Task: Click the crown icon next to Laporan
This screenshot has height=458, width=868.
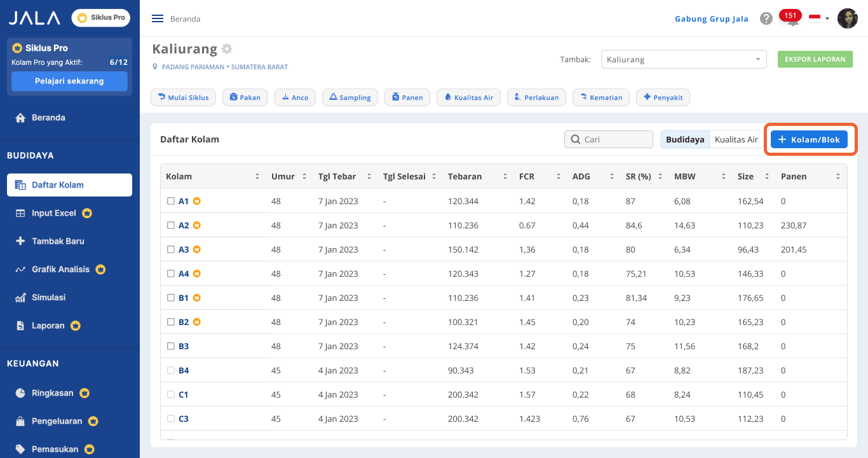Action: (x=76, y=325)
